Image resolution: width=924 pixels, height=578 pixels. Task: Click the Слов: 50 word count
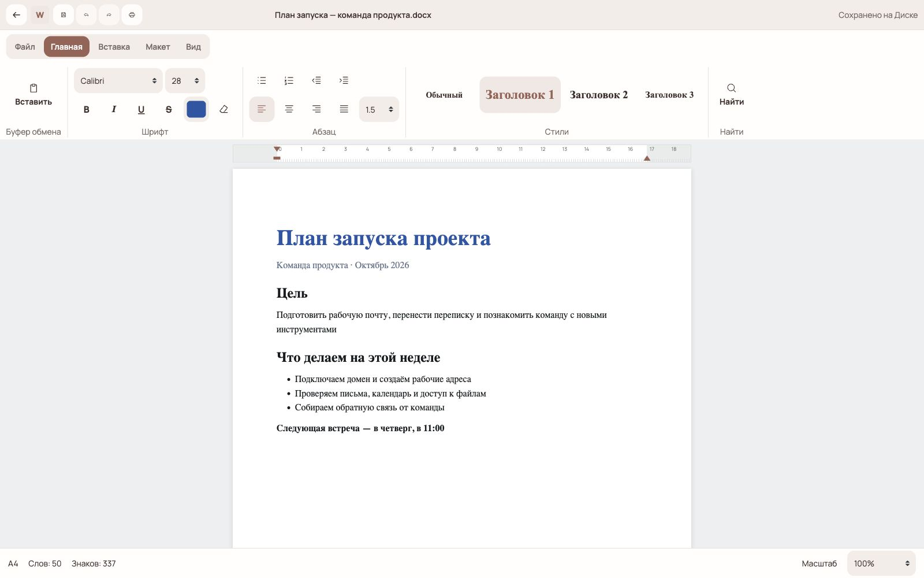pos(44,564)
